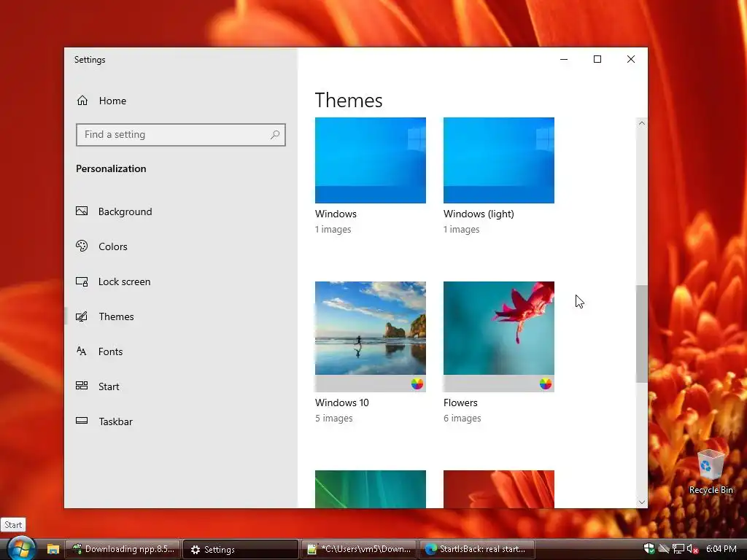Click the Lock screen icon

pyautogui.click(x=82, y=281)
